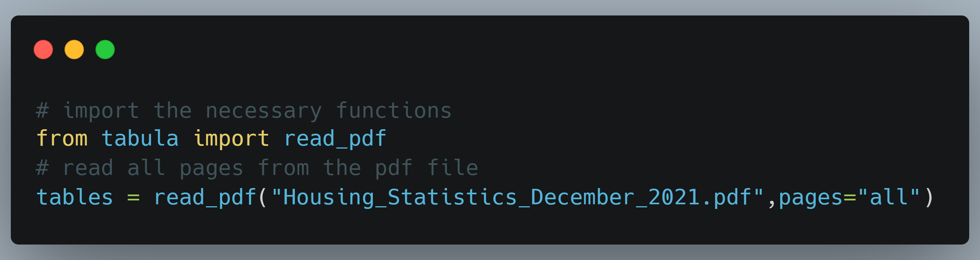Viewport: 980px width, 260px height.
Task: Click the comma before the pages argument
Action: 772,200
